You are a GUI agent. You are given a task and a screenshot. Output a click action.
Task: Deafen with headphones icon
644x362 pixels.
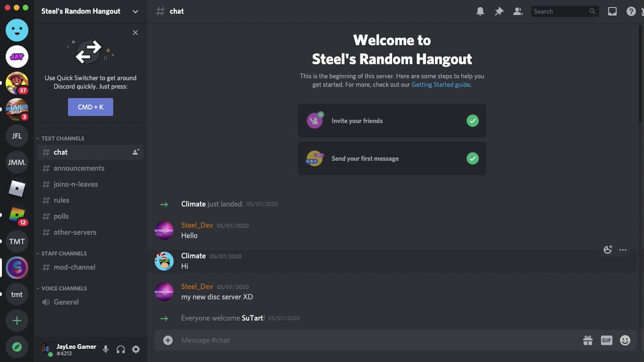(121, 349)
